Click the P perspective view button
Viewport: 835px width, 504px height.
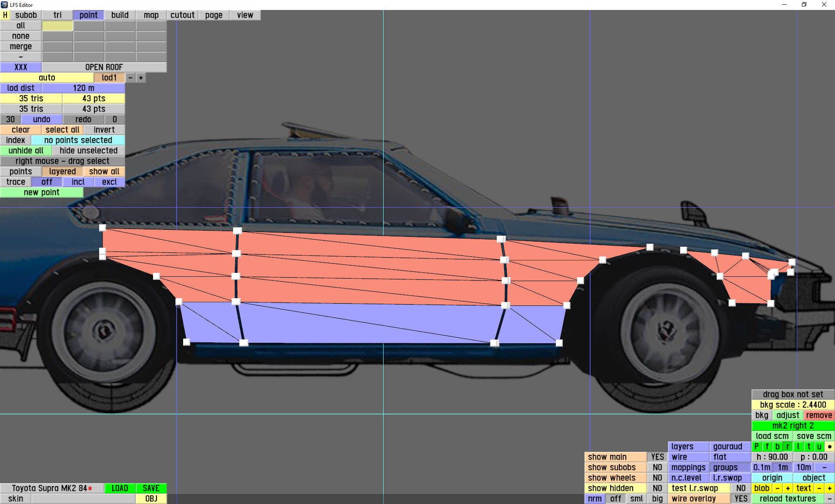click(756, 447)
